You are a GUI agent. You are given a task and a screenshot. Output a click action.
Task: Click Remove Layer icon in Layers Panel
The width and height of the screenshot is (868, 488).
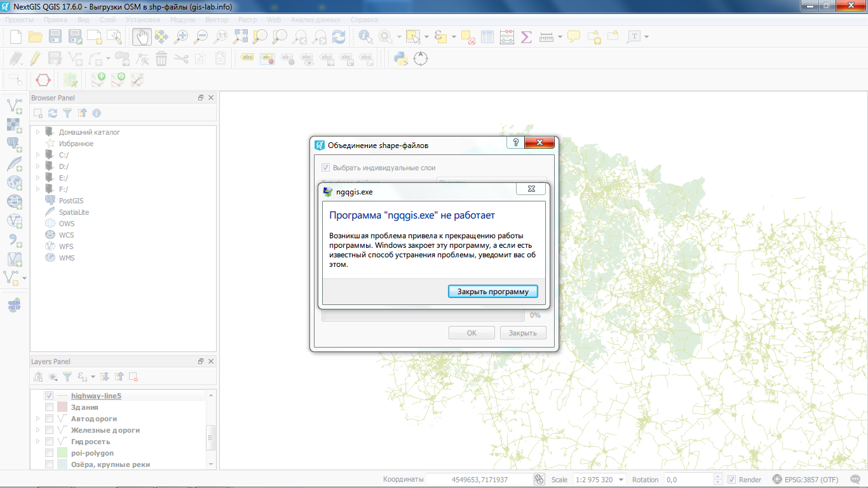133,377
